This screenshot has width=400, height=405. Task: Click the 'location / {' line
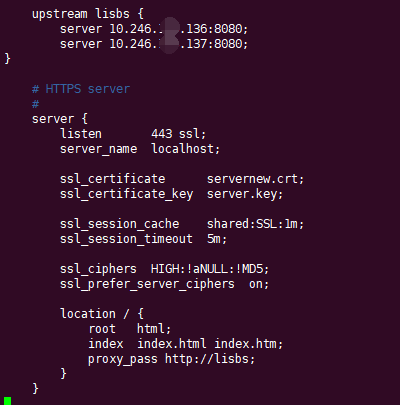tap(102, 314)
